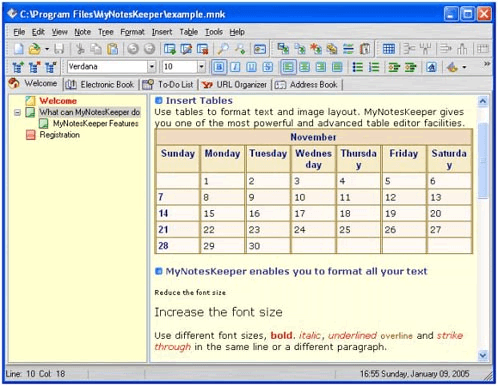Open the Tools menu
This screenshot has width=498, height=386.
click(214, 32)
